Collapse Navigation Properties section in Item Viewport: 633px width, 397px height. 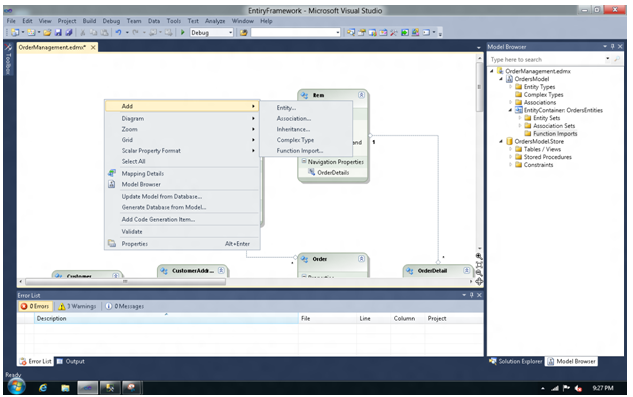click(304, 161)
